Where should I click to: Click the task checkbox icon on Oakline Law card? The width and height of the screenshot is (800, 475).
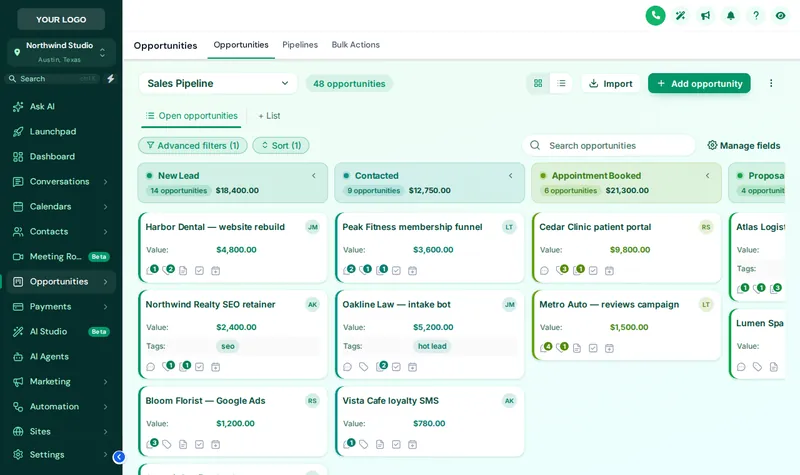[396, 367]
